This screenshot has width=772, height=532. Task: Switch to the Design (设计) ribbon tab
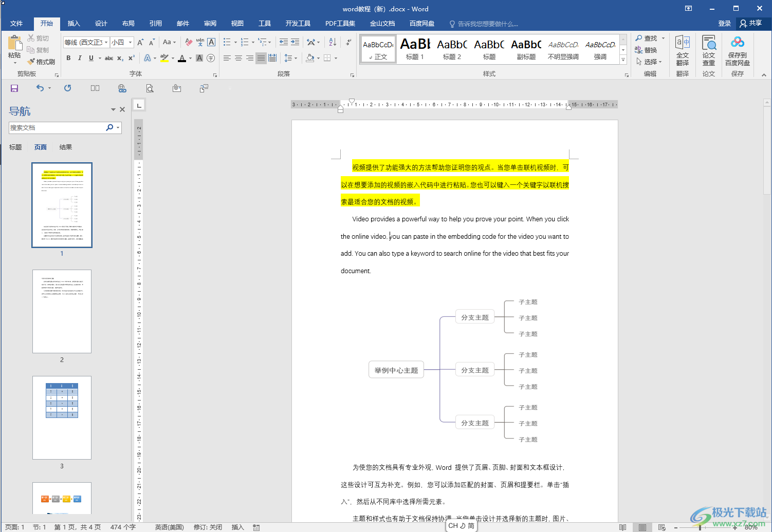[101, 24]
